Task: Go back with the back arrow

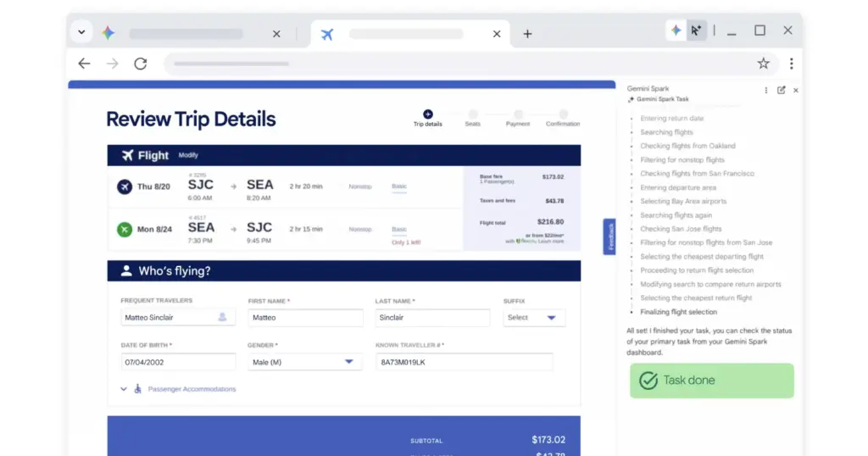Action: point(84,64)
